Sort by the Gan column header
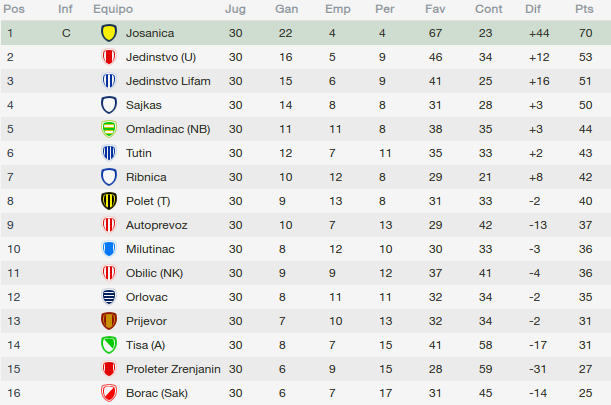 click(286, 9)
